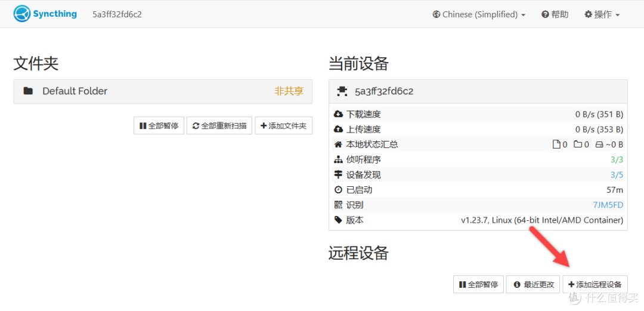Expand the Default Folder panel
Screen dimensions: 644x311
coord(163,91)
